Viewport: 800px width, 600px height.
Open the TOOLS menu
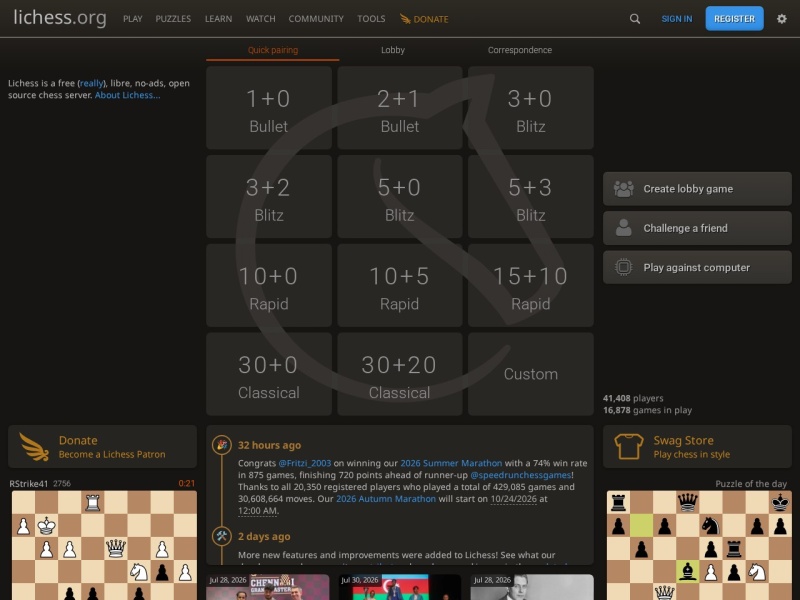click(x=371, y=19)
